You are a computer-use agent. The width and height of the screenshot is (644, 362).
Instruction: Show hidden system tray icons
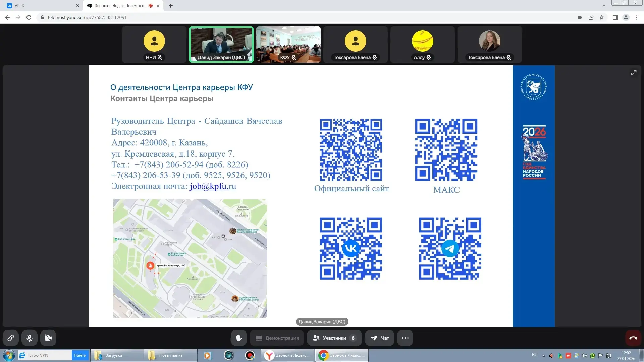pyautogui.click(x=544, y=356)
